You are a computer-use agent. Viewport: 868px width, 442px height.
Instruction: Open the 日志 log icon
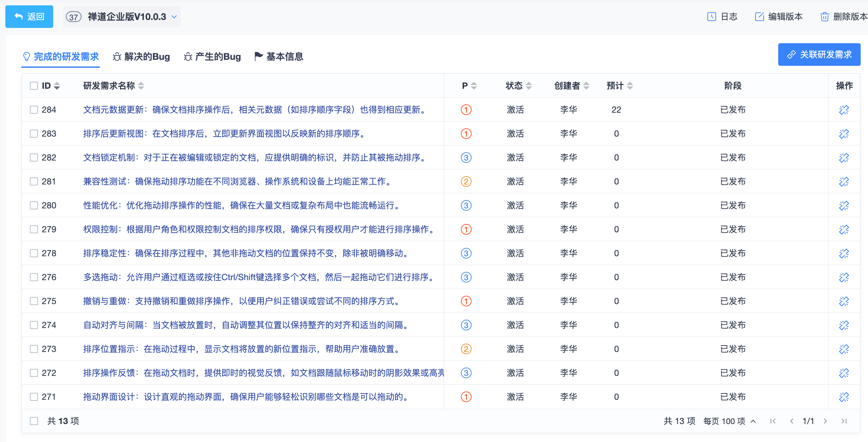coord(711,17)
